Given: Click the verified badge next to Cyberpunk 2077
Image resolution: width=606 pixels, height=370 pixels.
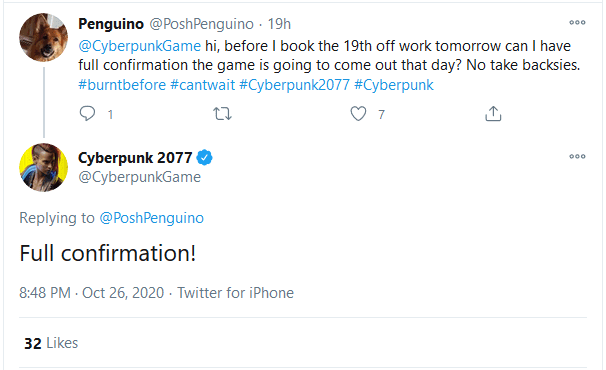Looking at the screenshot, I should pyautogui.click(x=204, y=158).
